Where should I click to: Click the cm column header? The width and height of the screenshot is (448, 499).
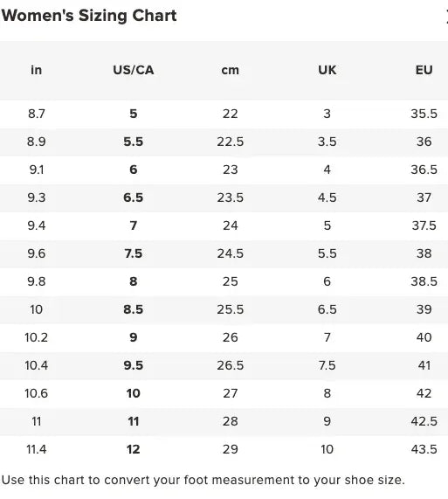[x=231, y=70]
